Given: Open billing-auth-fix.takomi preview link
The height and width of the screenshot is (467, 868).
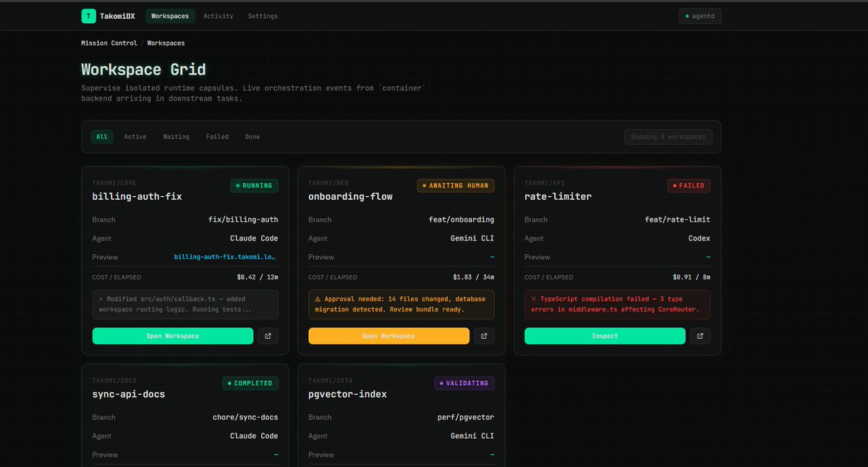Looking at the screenshot, I should (x=226, y=257).
